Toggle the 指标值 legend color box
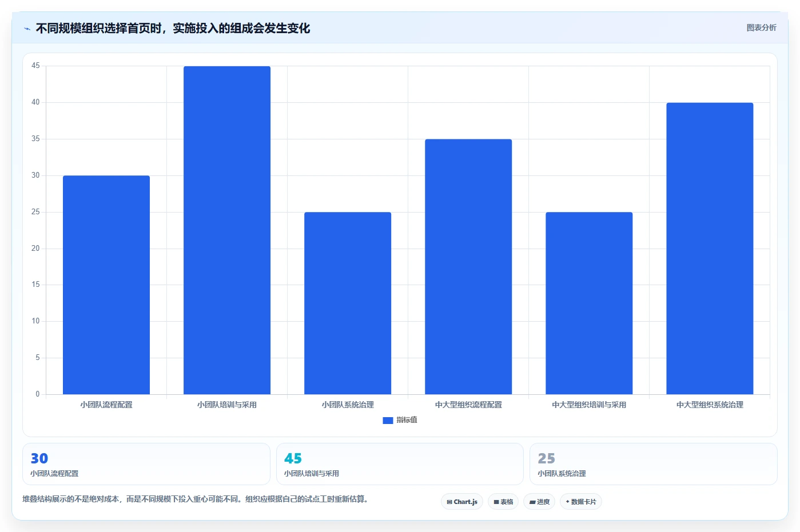800x532 pixels. (x=388, y=420)
